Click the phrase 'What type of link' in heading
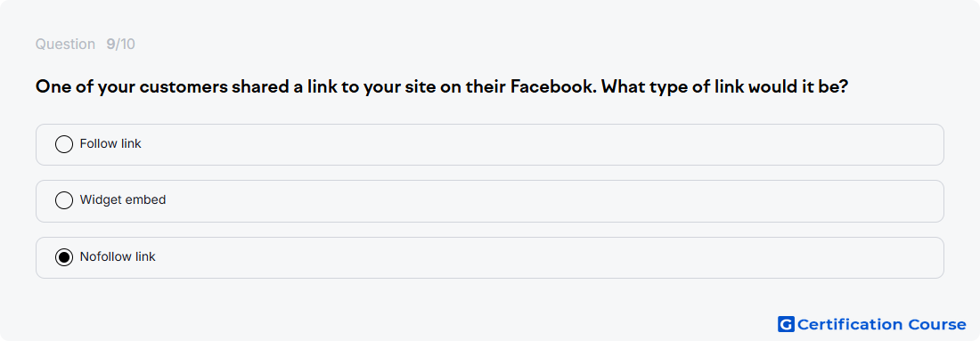980x341 pixels. [673, 87]
